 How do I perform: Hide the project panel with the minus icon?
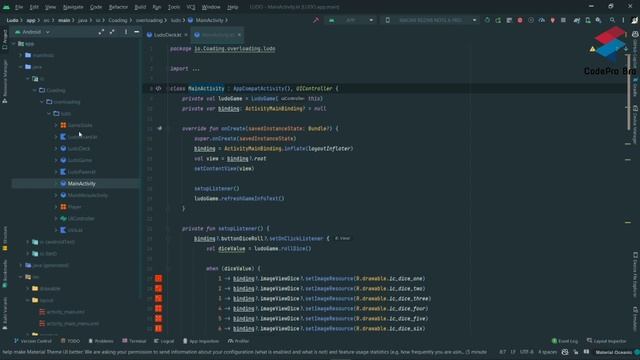[136, 32]
